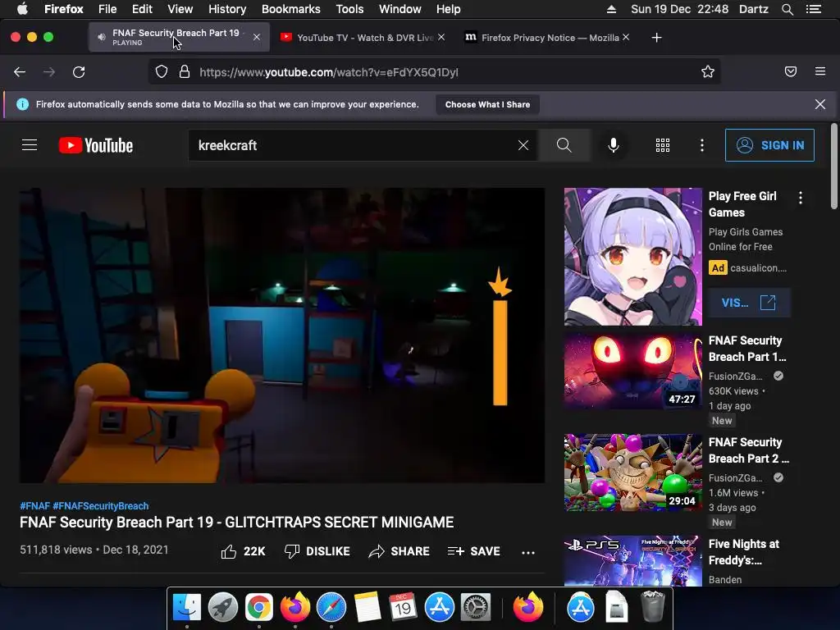This screenshot has height=630, width=840.
Task: Open the 47:27 FNAF Part 1 thumbnail
Action: [x=632, y=371]
